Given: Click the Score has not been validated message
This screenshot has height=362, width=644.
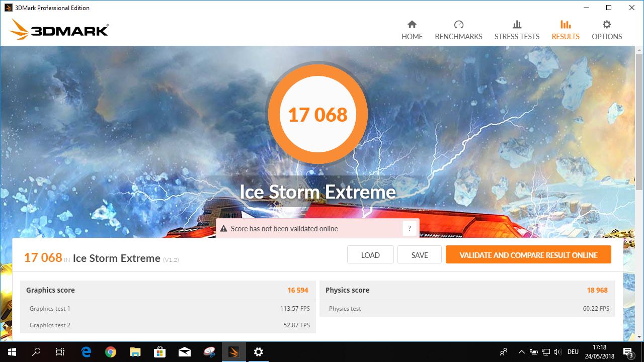Looking at the screenshot, I should tap(284, 229).
